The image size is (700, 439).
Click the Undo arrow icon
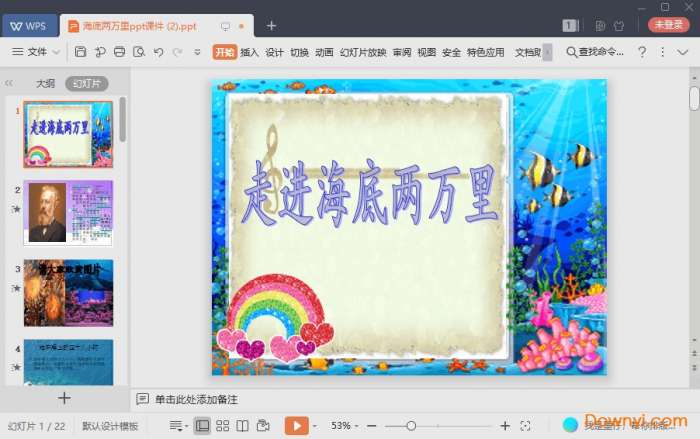point(159,52)
